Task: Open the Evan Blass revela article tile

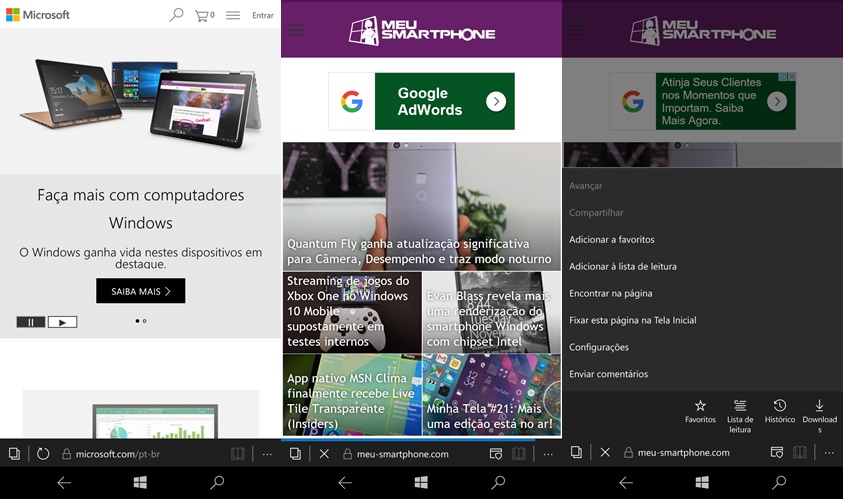Action: (491, 312)
